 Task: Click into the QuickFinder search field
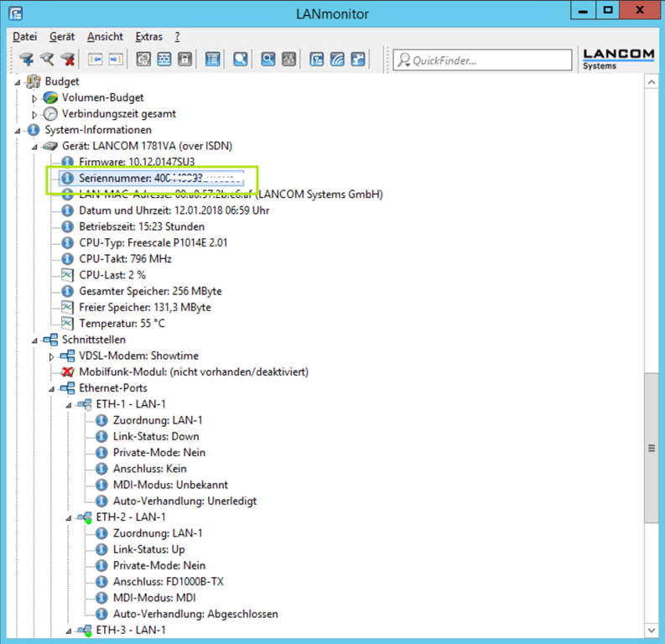tap(486, 60)
